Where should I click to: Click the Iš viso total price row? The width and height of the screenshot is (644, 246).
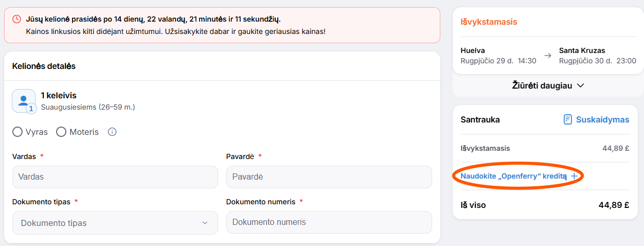click(545, 205)
